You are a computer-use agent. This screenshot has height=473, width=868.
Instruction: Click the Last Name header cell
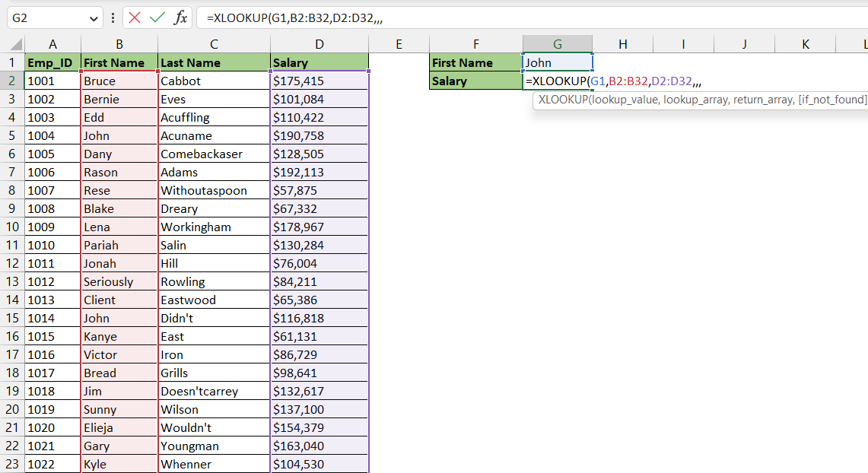(x=214, y=62)
